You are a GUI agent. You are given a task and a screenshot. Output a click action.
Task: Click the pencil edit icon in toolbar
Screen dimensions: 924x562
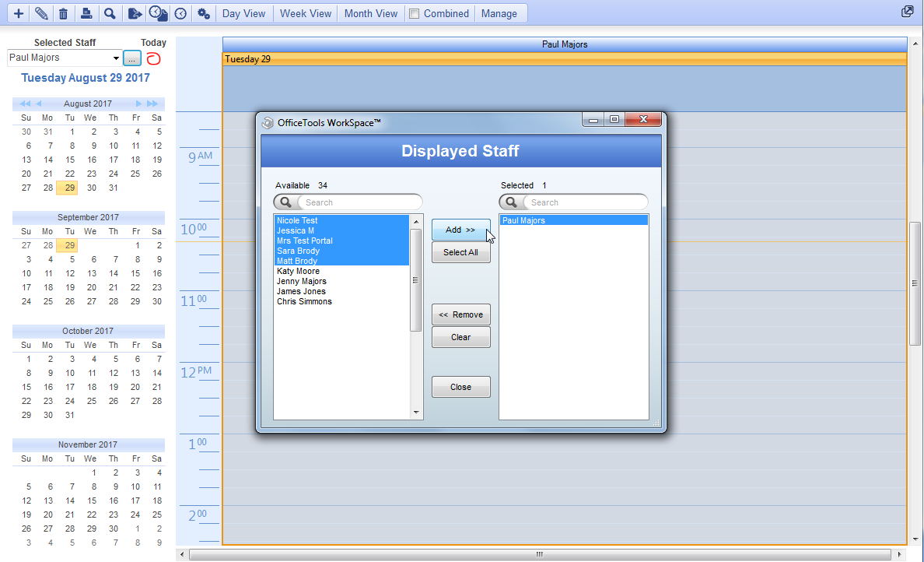click(x=41, y=13)
